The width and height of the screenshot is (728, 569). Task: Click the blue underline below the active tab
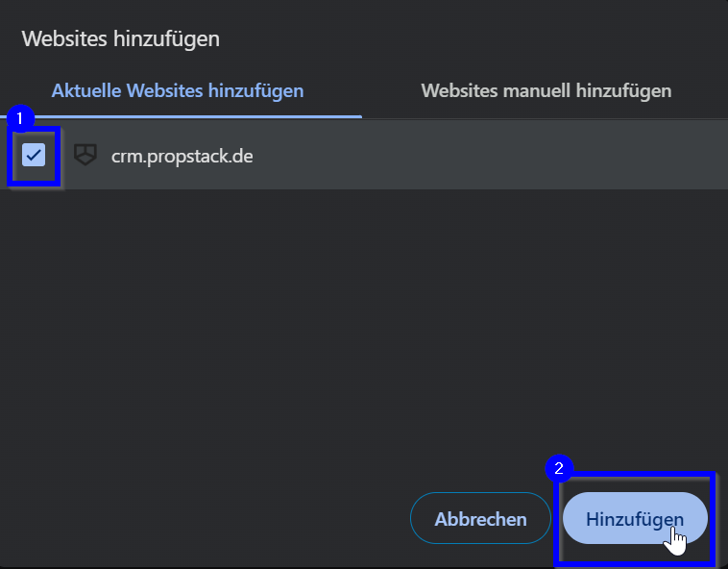coord(182,116)
